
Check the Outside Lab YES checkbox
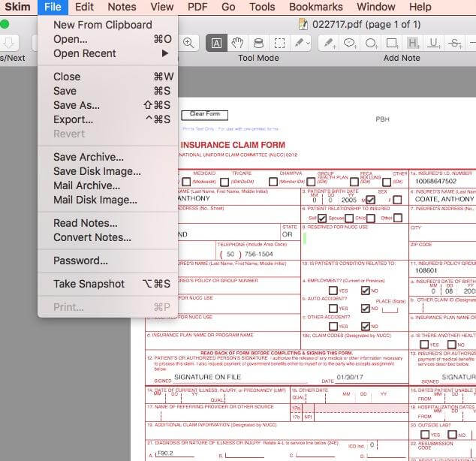point(425,435)
